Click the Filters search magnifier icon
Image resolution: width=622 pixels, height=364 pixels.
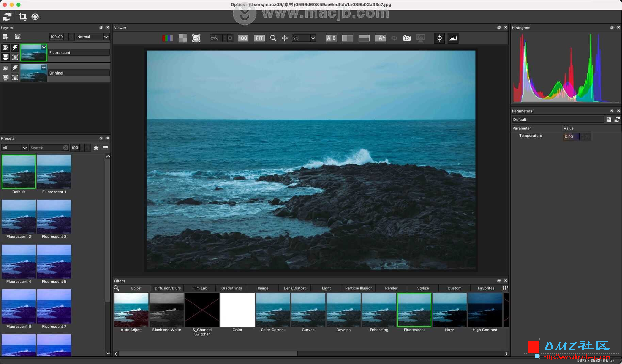point(116,288)
